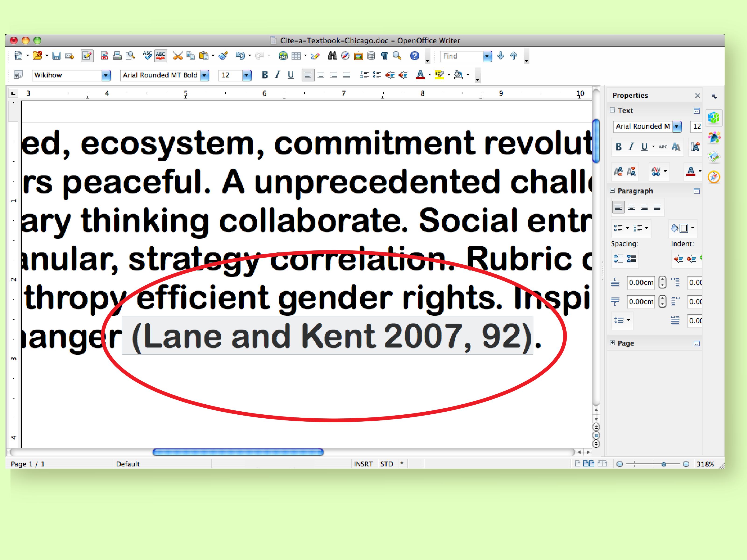This screenshot has height=560, width=747.
Task: Show nonprinting characters with the paragraph mark icon
Action: pyautogui.click(x=384, y=56)
